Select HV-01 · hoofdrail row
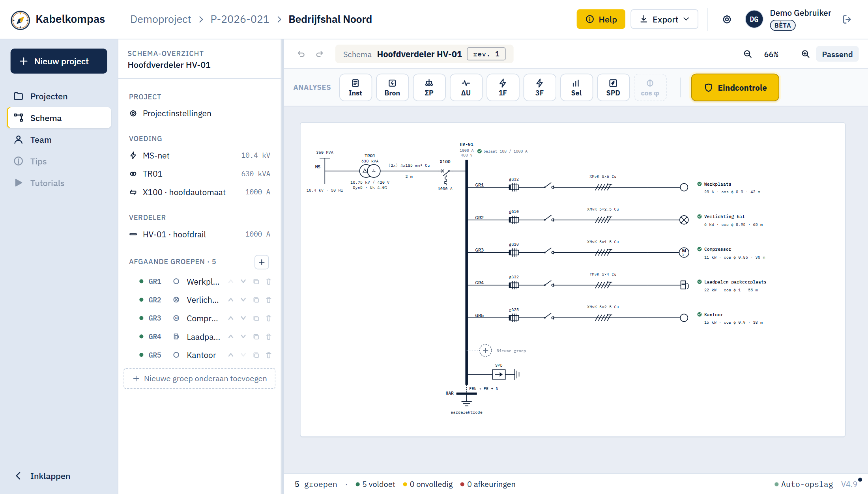The image size is (868, 494). [x=200, y=235]
